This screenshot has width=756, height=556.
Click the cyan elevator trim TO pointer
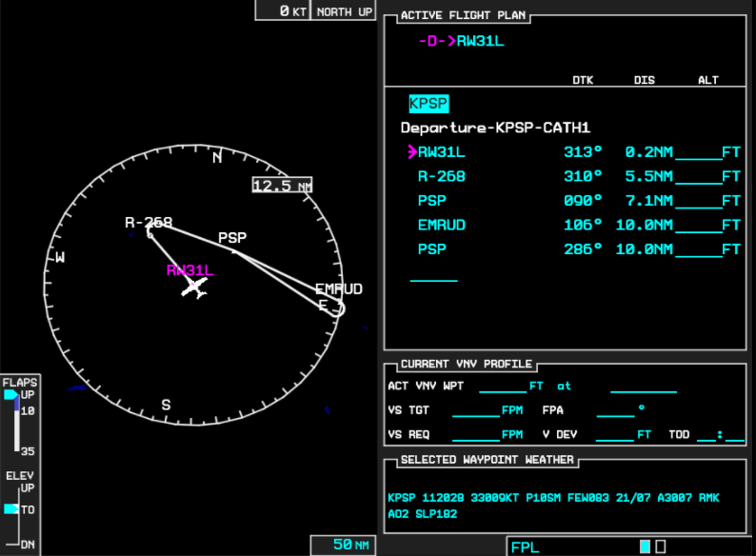point(10,509)
